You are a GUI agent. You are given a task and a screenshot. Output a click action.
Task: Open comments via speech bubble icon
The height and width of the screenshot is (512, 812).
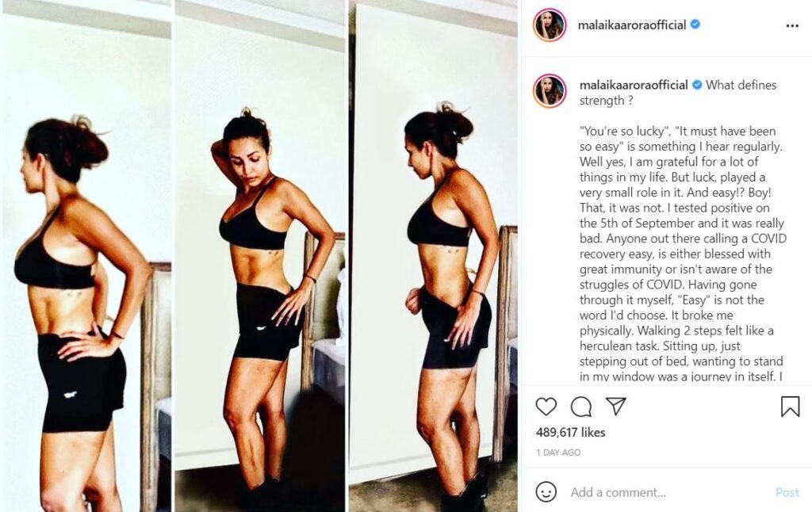click(581, 407)
